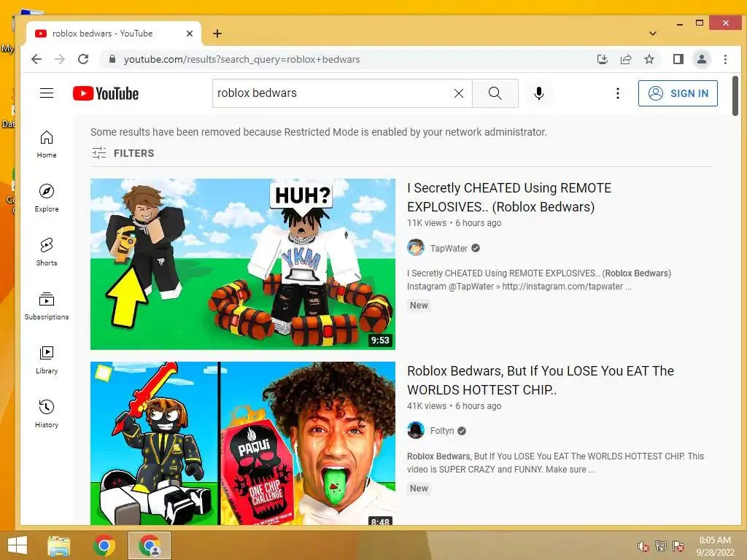Open 'Roblox Bedwars, But If You LOSE' title
Viewport: 747px width, 560px height.
click(x=541, y=380)
